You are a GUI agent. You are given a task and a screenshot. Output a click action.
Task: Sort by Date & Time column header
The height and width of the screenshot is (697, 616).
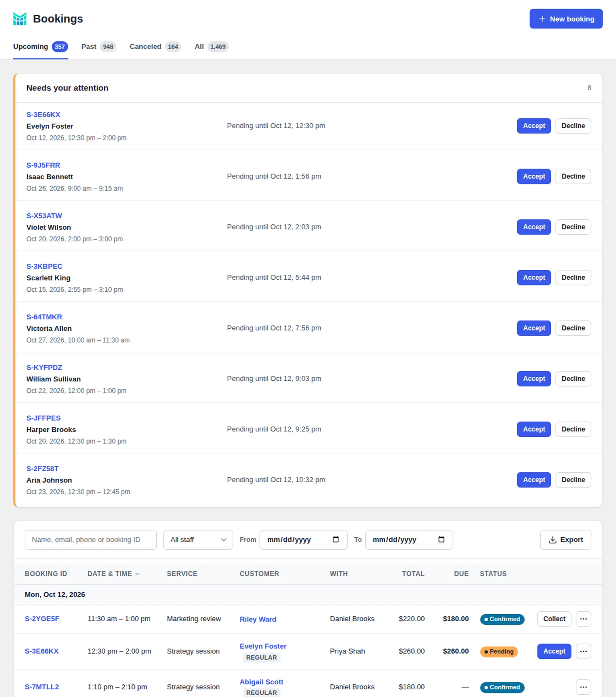tap(113, 573)
